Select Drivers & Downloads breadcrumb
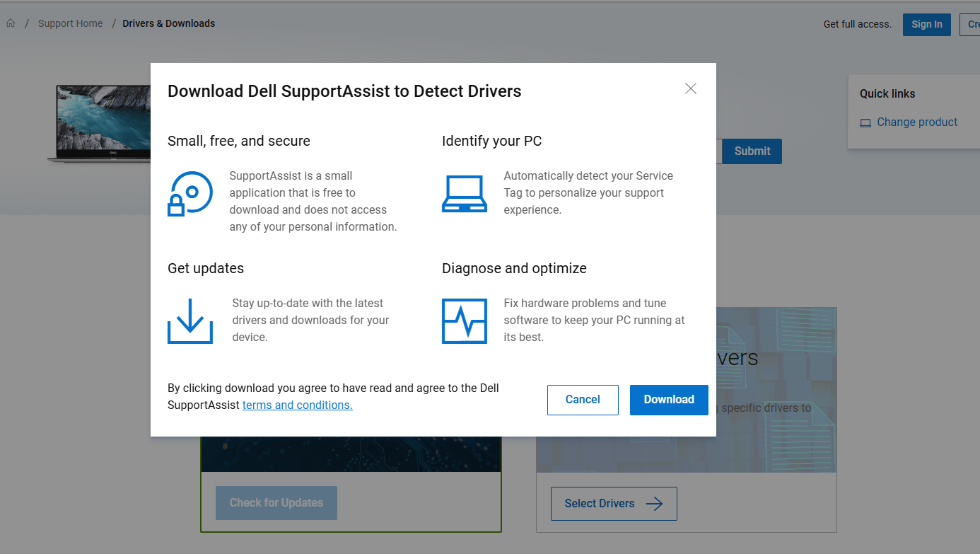This screenshot has width=980, height=554. click(x=169, y=23)
